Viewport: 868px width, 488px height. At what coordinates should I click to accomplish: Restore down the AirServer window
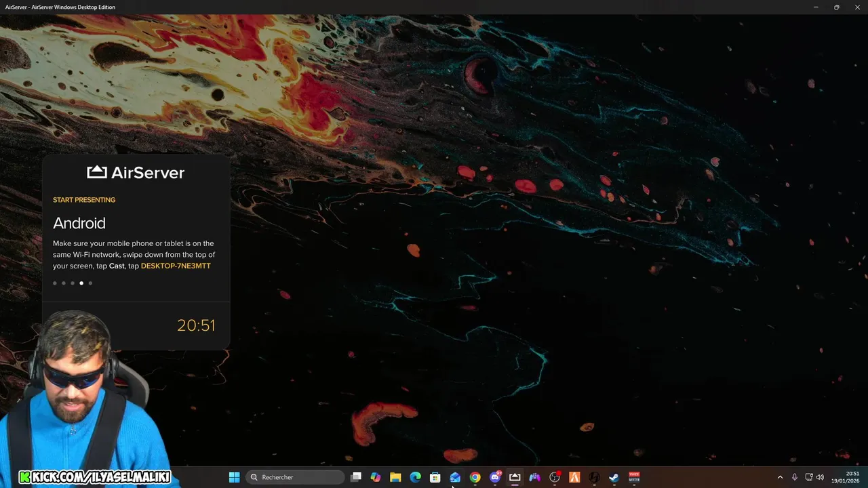pos(836,7)
